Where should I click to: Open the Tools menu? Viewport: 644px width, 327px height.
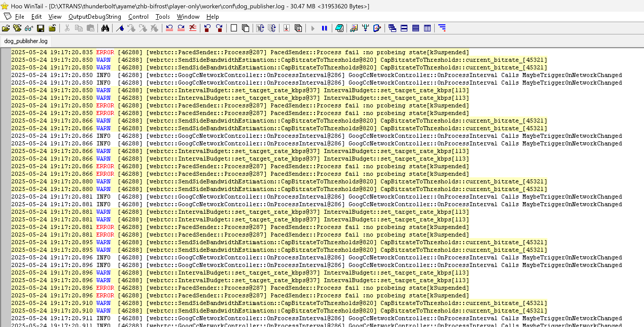click(162, 17)
